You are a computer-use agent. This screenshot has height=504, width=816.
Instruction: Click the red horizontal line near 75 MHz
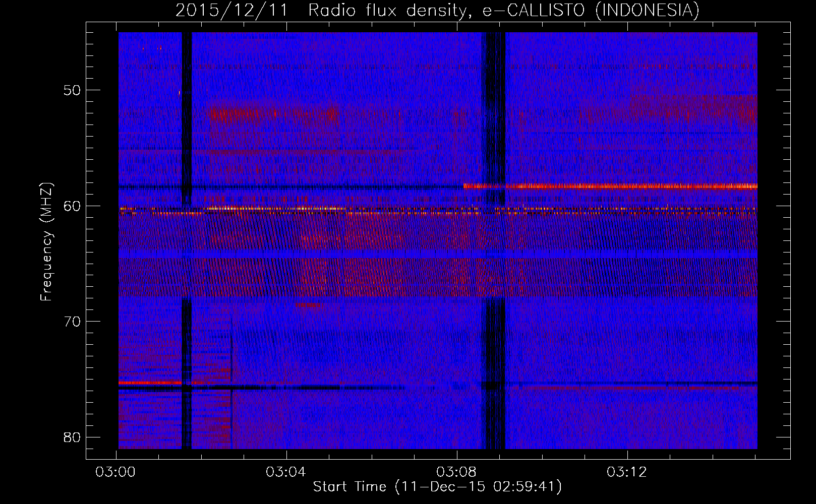tap(150, 383)
